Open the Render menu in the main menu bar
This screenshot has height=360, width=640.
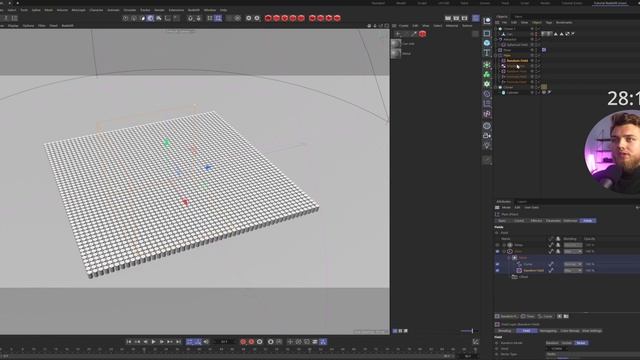click(x=159, y=10)
